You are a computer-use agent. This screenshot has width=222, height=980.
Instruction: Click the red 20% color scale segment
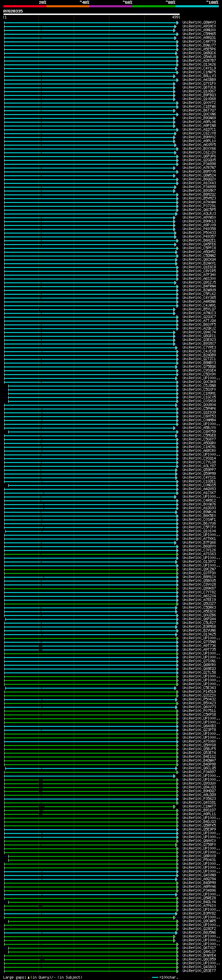[x=25, y=6]
